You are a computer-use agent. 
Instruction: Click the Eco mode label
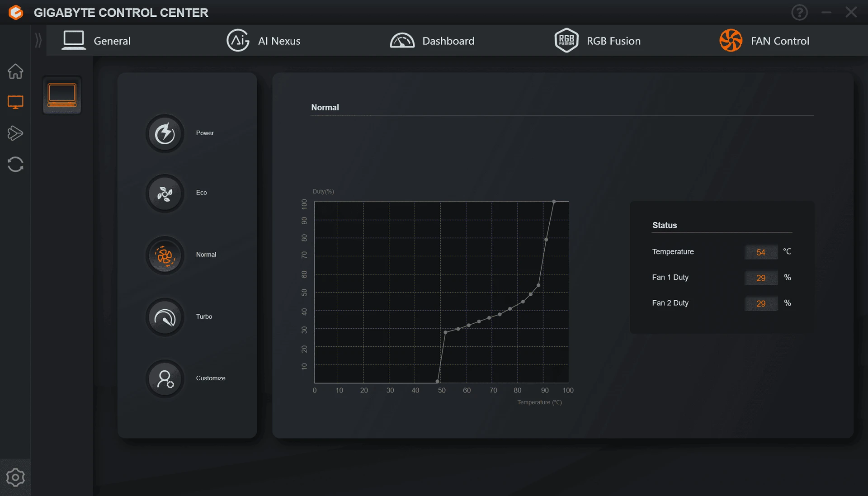coord(201,193)
